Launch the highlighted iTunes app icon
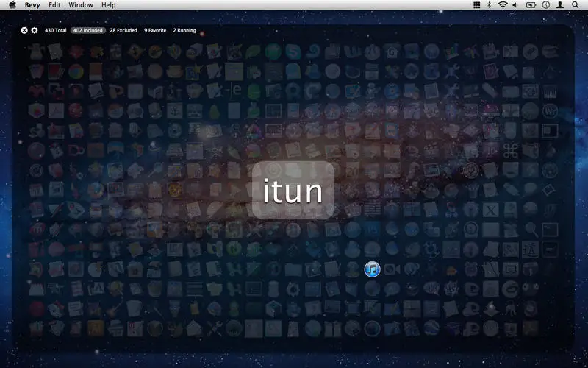Screen dimensions: 588x368 [x=373, y=269]
